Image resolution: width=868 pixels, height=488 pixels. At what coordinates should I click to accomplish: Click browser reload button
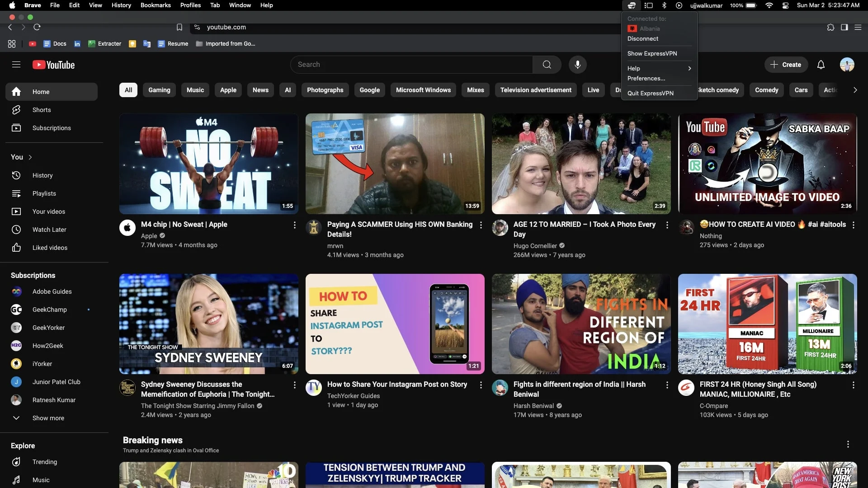point(37,27)
